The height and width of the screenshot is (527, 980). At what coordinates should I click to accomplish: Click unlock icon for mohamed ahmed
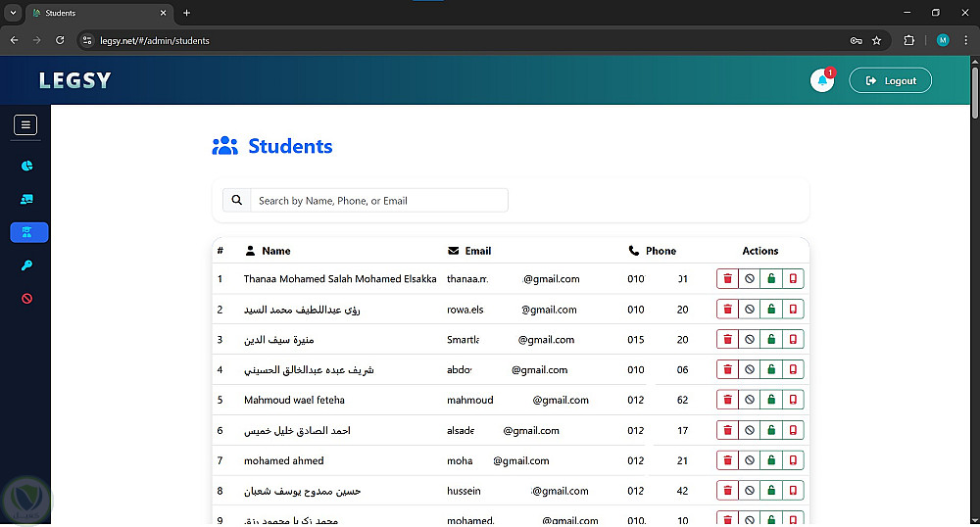(x=771, y=460)
